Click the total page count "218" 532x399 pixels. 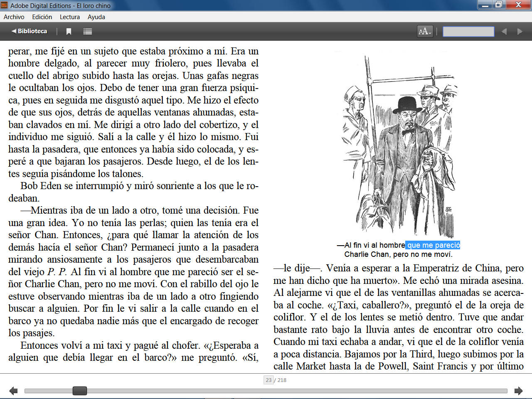(x=282, y=380)
